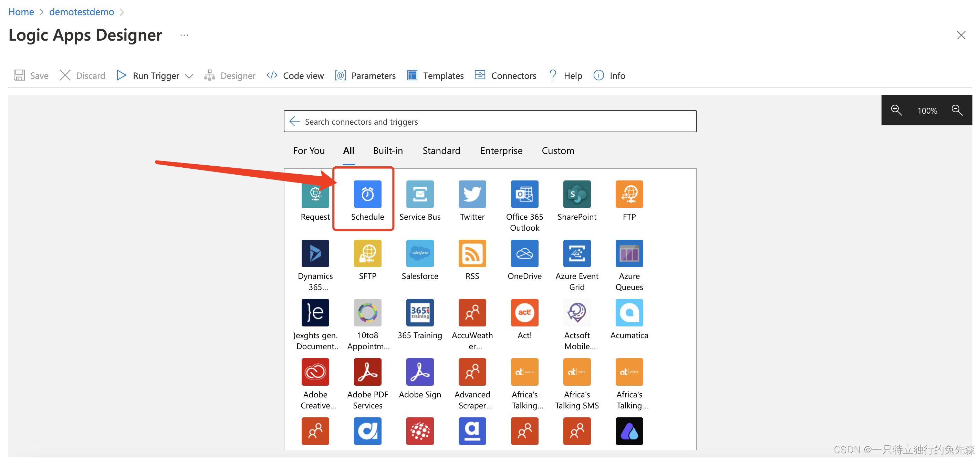Choose the Salesforce connector
980x458 pixels.
coord(420,253)
